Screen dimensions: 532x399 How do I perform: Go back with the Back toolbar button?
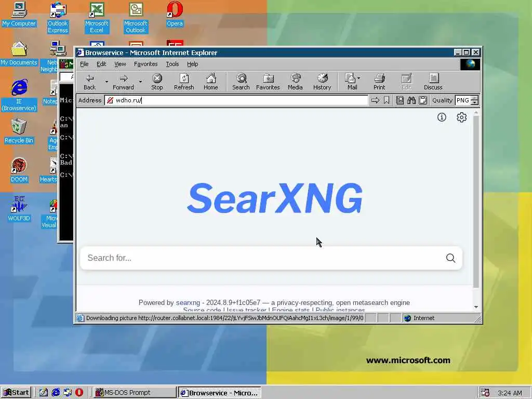point(89,82)
